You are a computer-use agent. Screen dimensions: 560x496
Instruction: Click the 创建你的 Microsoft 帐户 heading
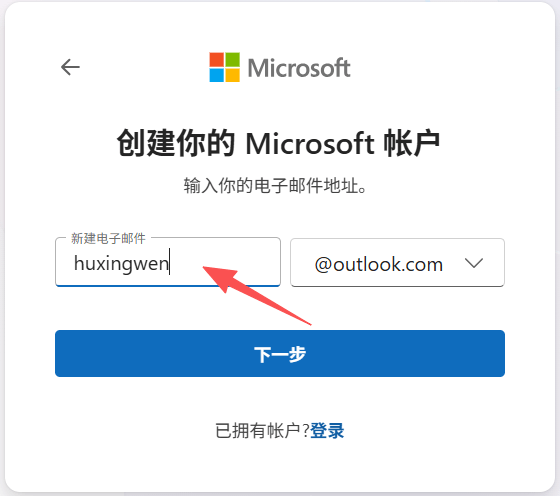[x=278, y=144]
